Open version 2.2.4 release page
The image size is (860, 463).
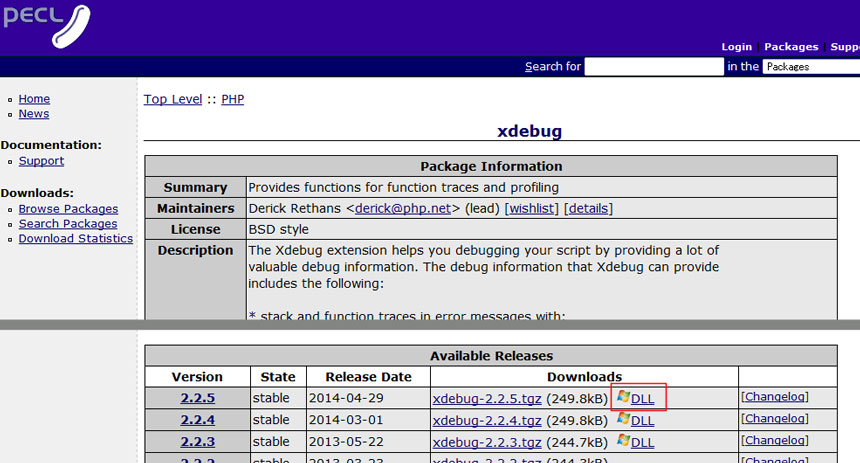pyautogui.click(x=197, y=420)
